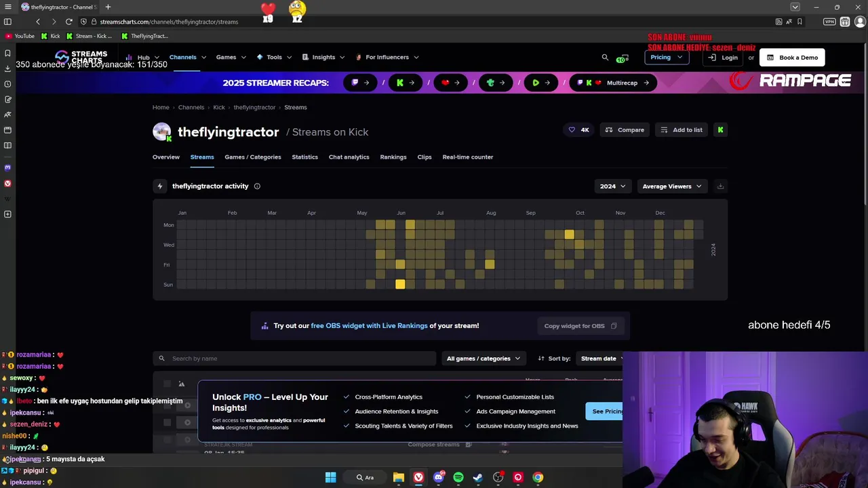The height and width of the screenshot is (488, 868).
Task: Open the Windows Start menu
Action: pyautogui.click(x=330, y=477)
